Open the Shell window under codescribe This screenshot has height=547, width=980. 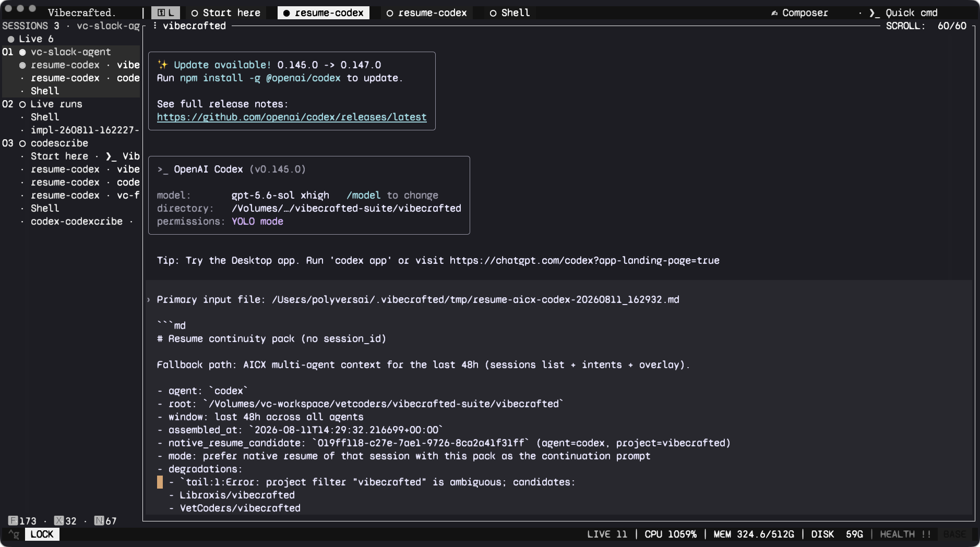[45, 209]
